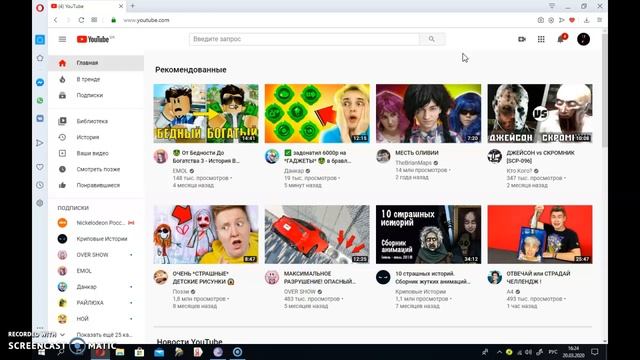Image resolution: width=640 pixels, height=360 pixels.
Task: Click the browser back arrow
Action: pyautogui.click(x=56, y=20)
